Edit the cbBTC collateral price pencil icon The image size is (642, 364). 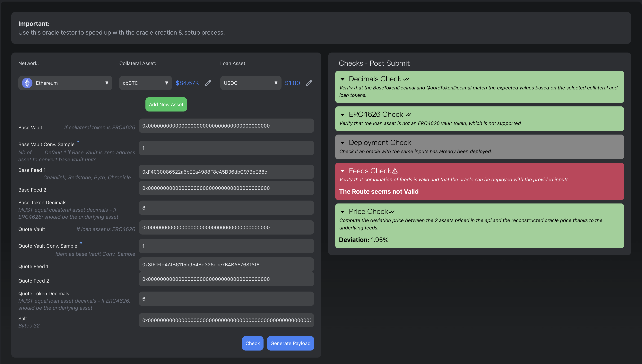click(x=208, y=83)
